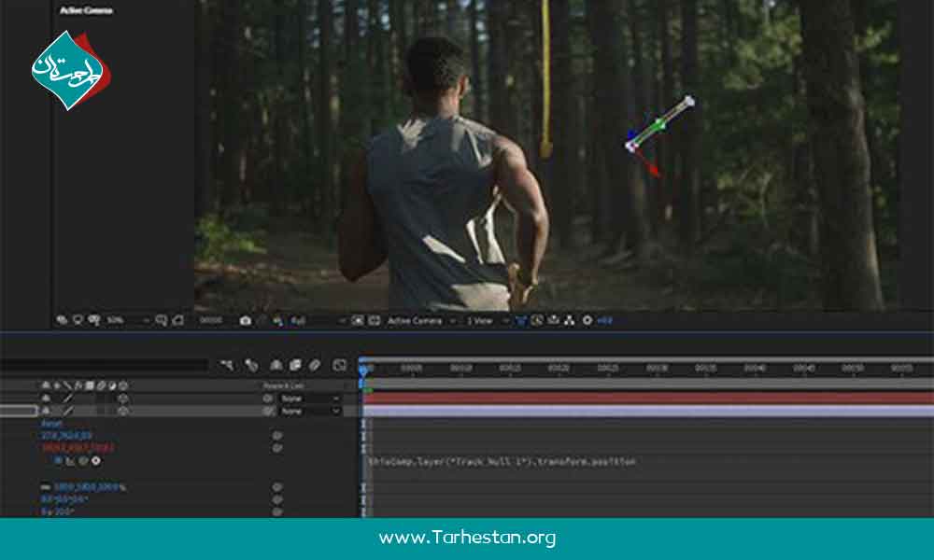Click the red expression position value
Screen dimensions: 934x560
(x=77, y=447)
